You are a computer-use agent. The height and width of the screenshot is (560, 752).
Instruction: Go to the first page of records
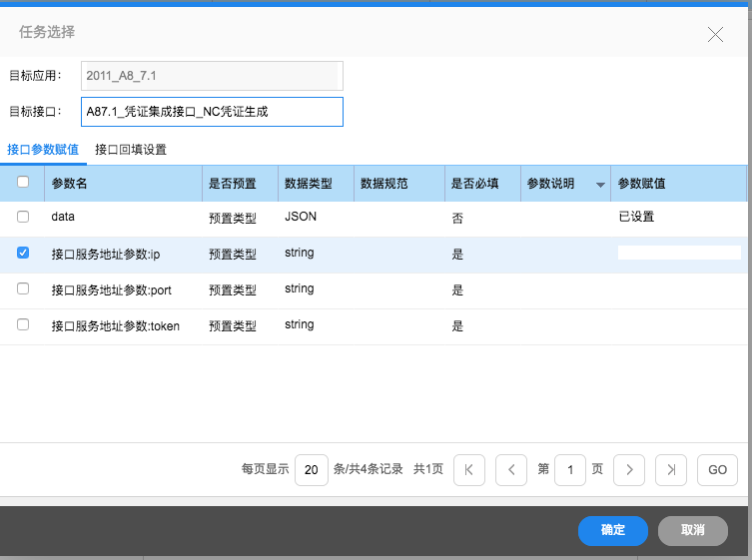(x=469, y=469)
